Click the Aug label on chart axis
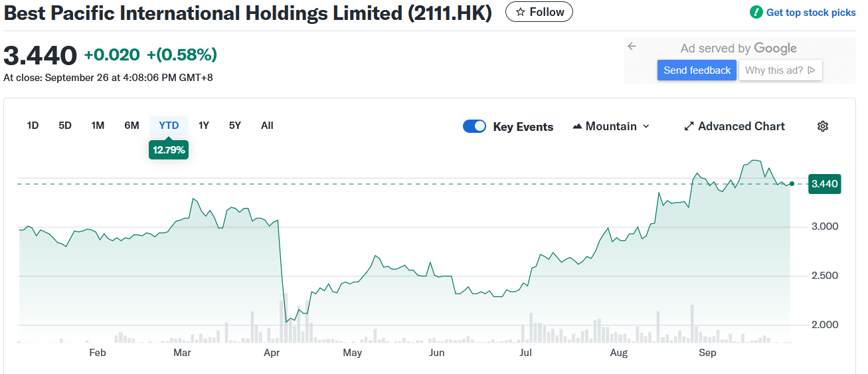The height and width of the screenshot is (374, 868). click(x=619, y=353)
